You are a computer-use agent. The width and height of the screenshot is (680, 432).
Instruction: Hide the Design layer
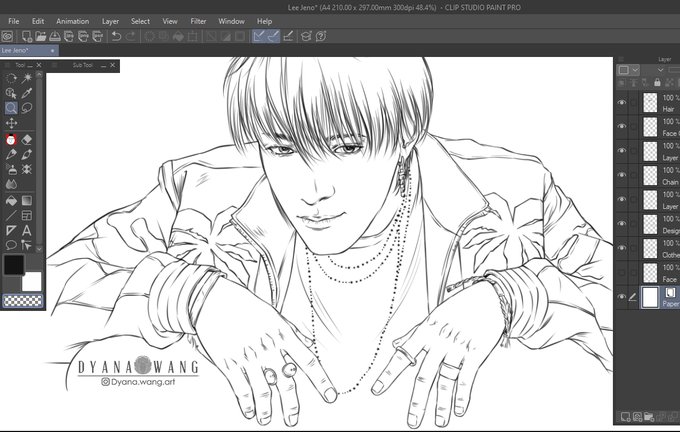622,223
